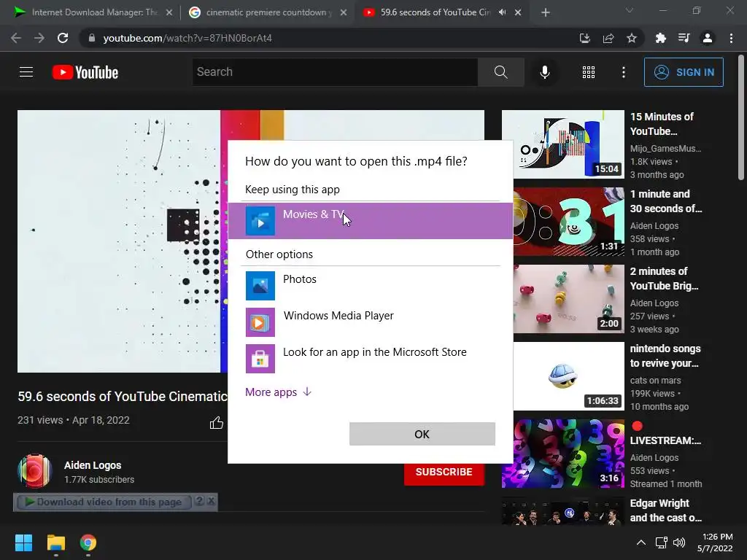Open the YouTube apps grid icon
Viewport: 747px width, 560px height.
tap(589, 72)
